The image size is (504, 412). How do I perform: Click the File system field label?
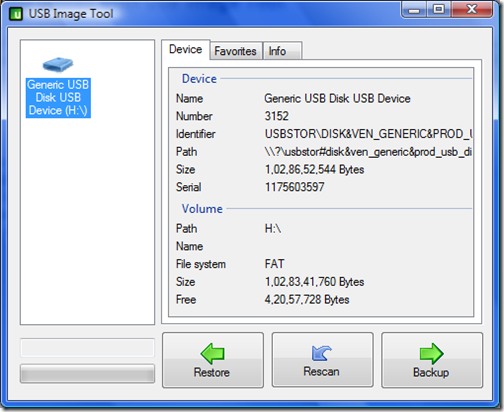click(201, 264)
